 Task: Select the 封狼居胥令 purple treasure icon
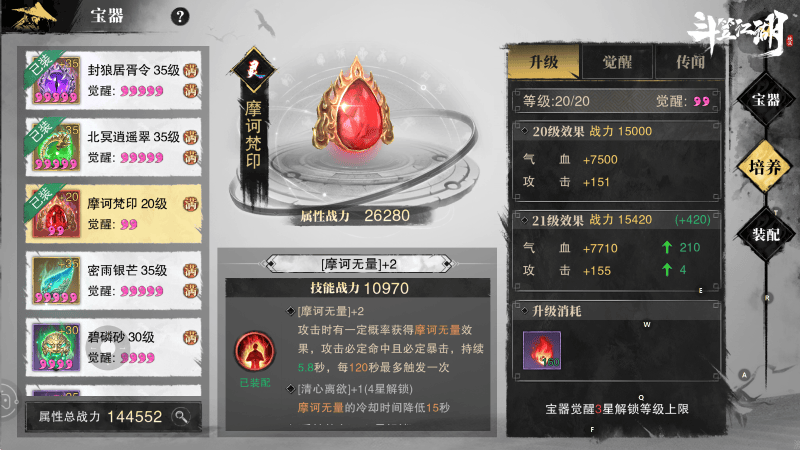56,80
